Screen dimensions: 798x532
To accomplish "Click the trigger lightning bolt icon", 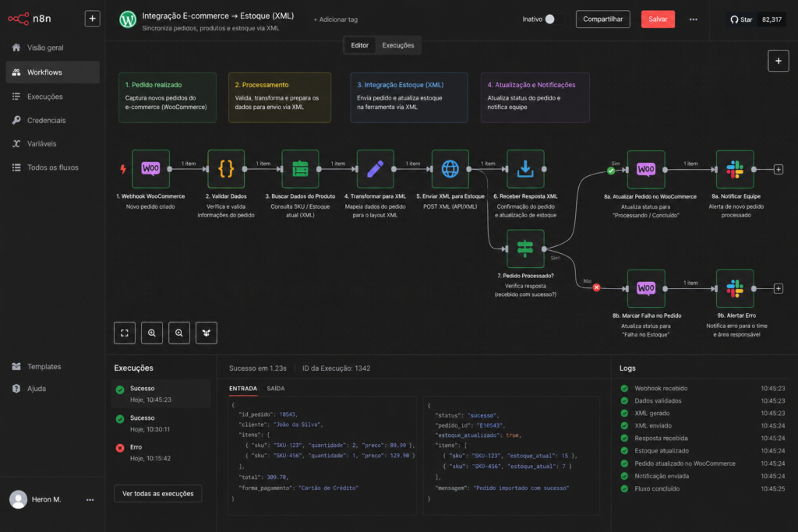I will [122, 169].
